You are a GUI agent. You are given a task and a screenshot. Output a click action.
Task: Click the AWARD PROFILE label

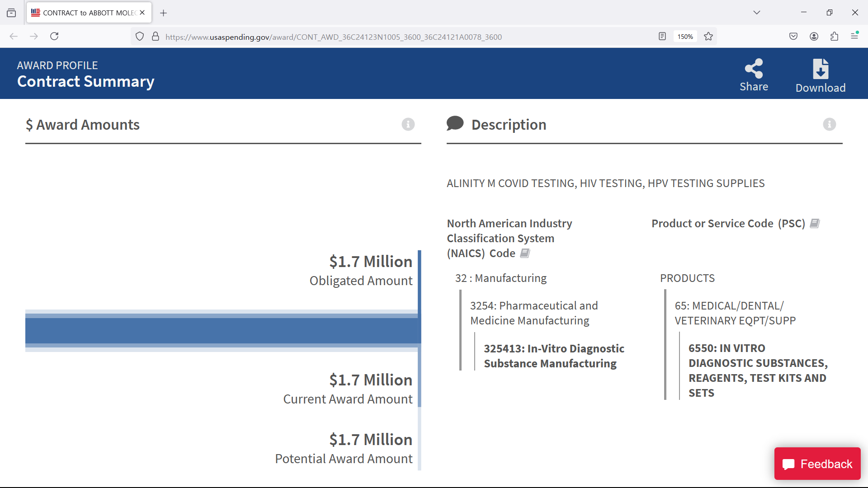pos(57,66)
